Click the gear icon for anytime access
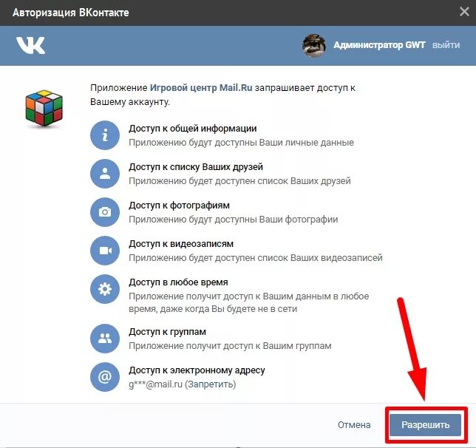 (105, 289)
